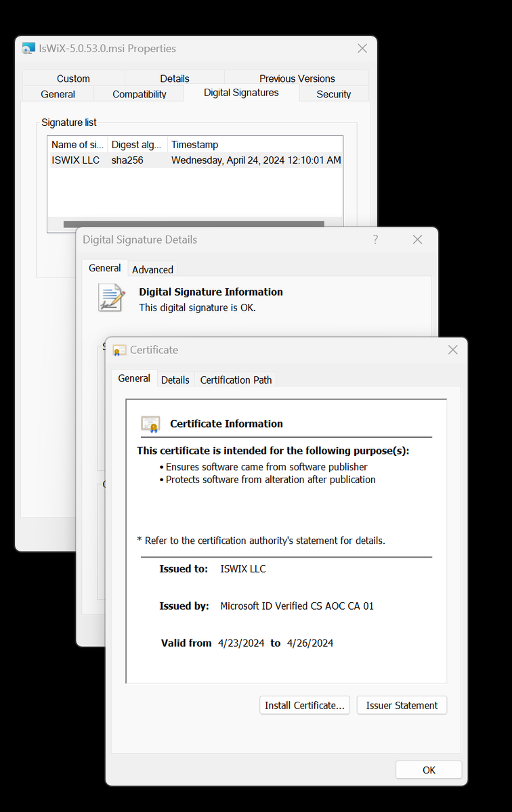
Task: Click the expiry date 4/26/2024
Action: tap(310, 643)
